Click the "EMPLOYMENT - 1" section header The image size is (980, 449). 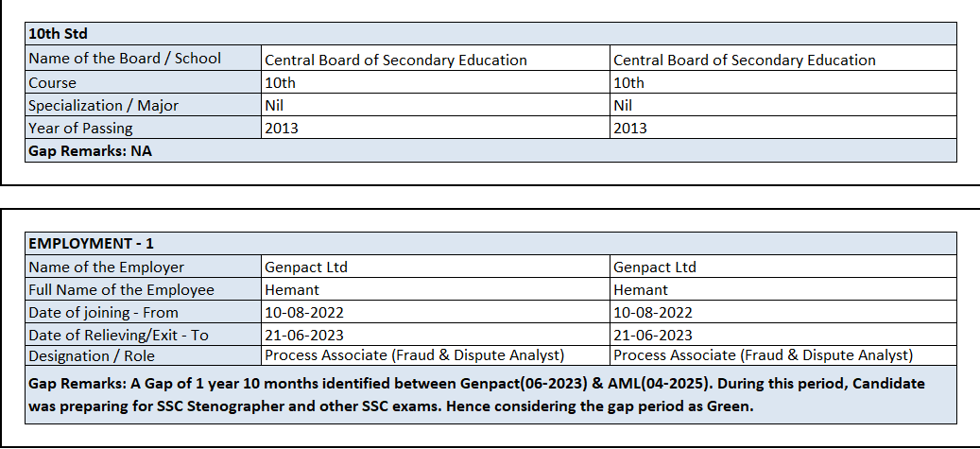(x=92, y=244)
